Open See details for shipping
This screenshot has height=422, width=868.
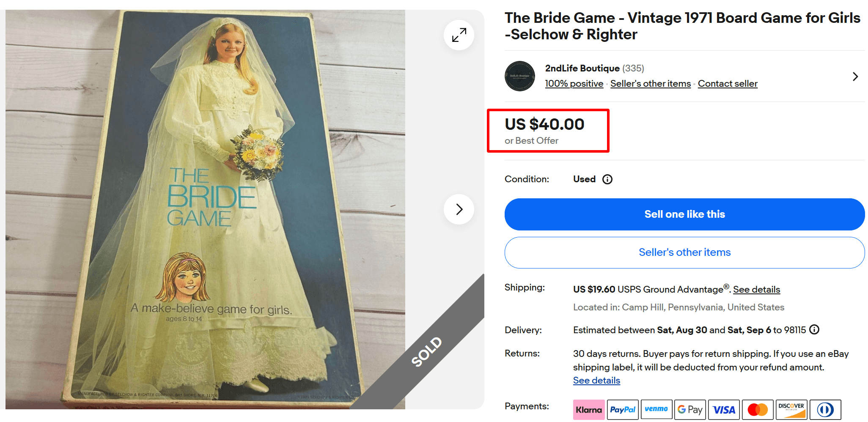pyautogui.click(x=757, y=289)
